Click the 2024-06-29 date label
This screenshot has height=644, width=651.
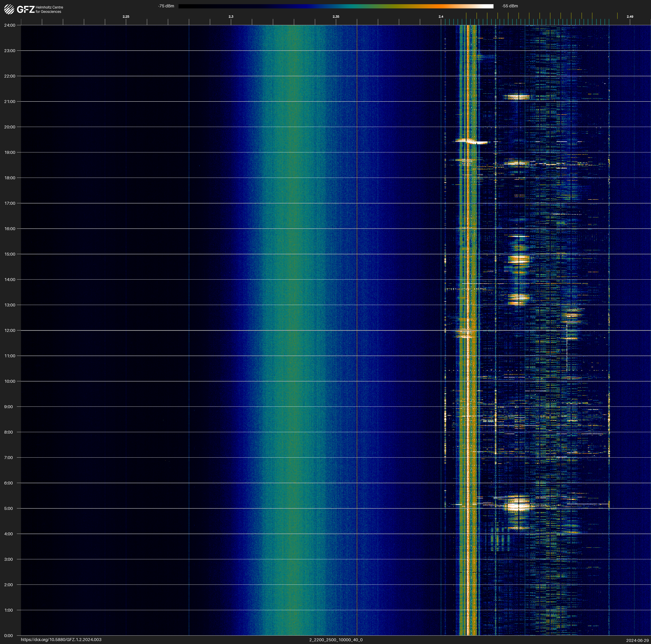pyautogui.click(x=637, y=640)
